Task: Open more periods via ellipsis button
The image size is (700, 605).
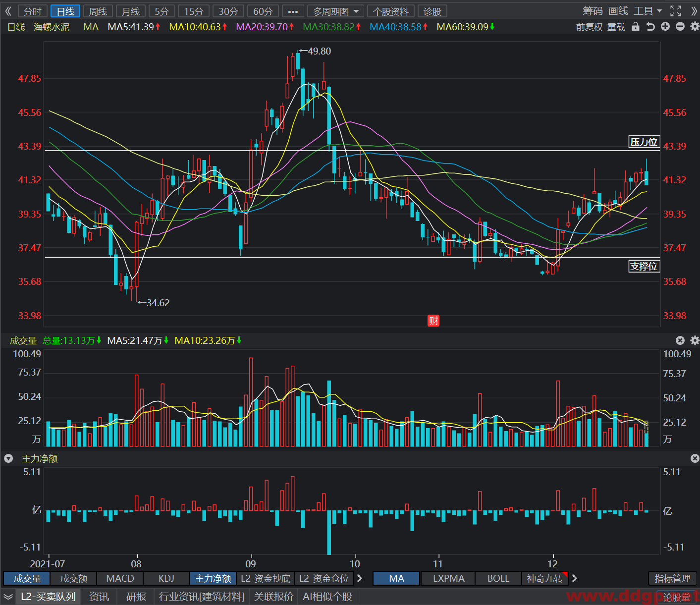Action: tap(293, 11)
